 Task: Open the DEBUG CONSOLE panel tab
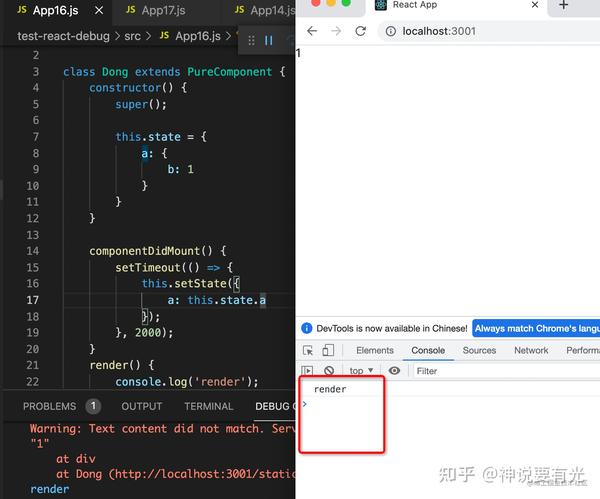(x=275, y=406)
